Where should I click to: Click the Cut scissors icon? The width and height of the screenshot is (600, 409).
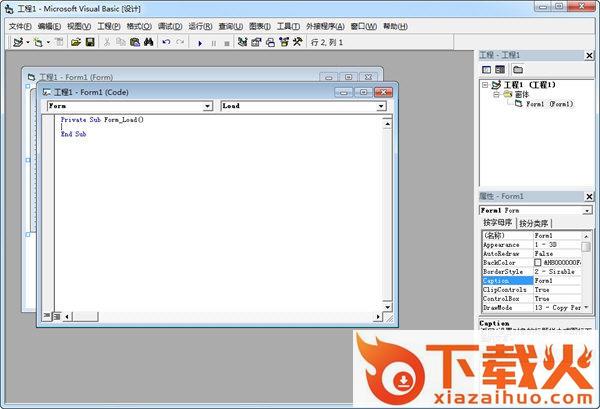click(107, 42)
